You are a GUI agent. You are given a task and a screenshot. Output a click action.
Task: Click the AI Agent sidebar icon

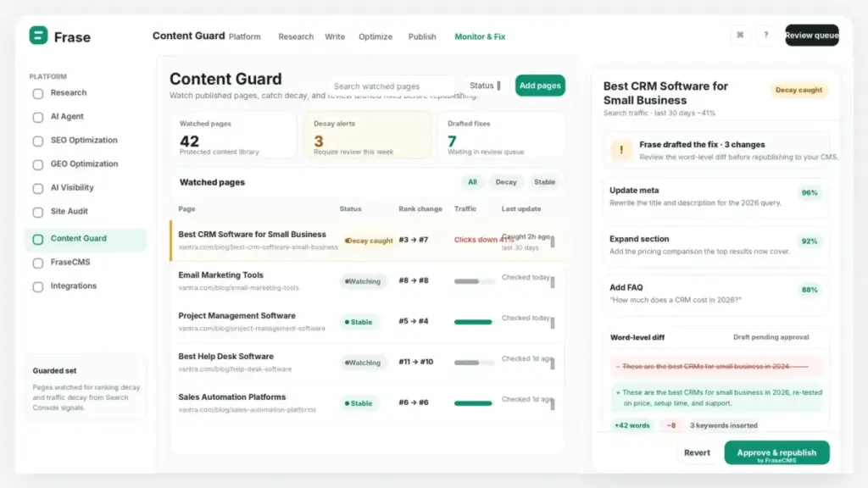pos(37,117)
